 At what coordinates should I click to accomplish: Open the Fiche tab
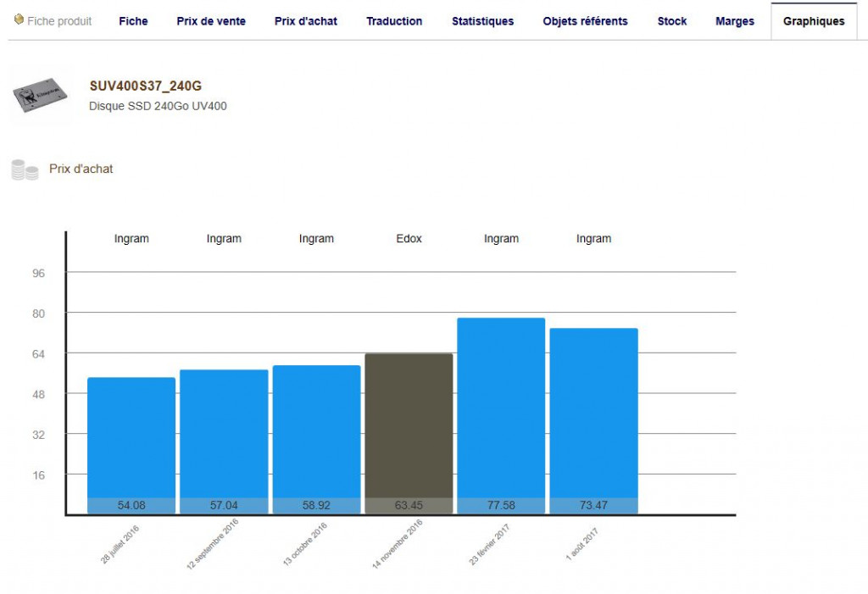133,21
